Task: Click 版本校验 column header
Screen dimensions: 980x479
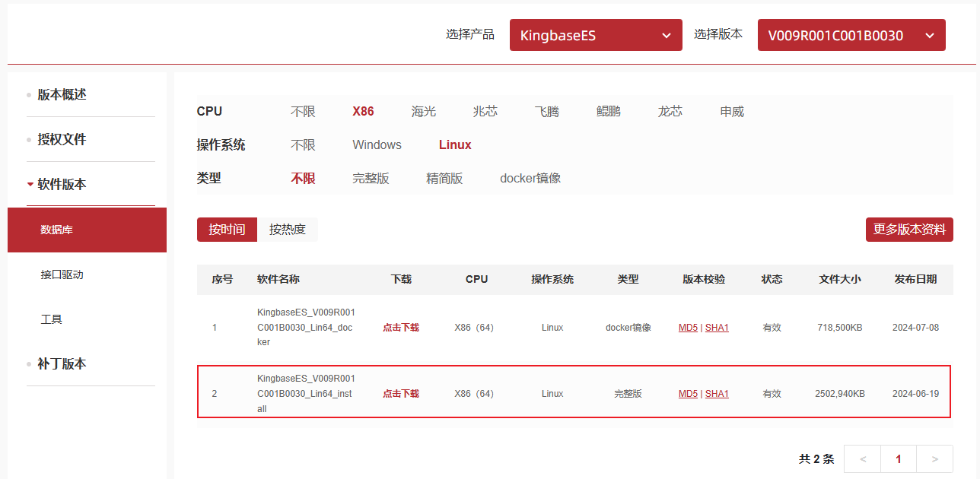Action: click(704, 279)
